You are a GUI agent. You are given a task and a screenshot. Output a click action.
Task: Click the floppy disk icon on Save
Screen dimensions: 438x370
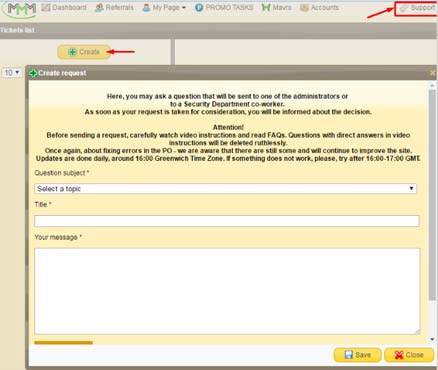348,355
